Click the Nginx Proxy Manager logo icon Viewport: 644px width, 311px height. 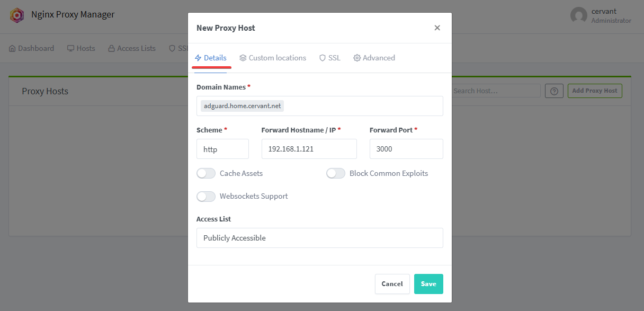pos(17,15)
